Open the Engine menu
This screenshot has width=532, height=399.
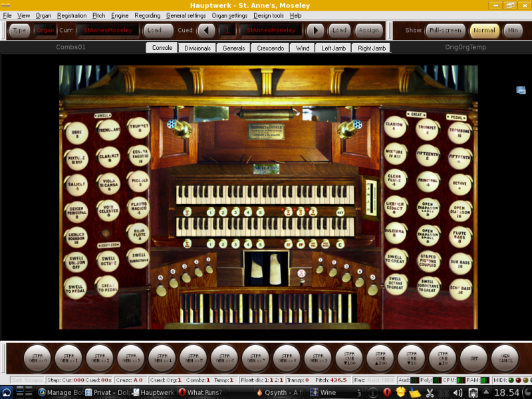120,15
